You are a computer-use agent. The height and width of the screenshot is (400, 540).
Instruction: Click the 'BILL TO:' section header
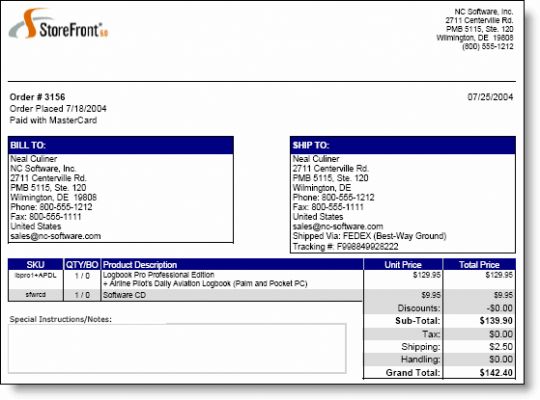[x=121, y=145]
